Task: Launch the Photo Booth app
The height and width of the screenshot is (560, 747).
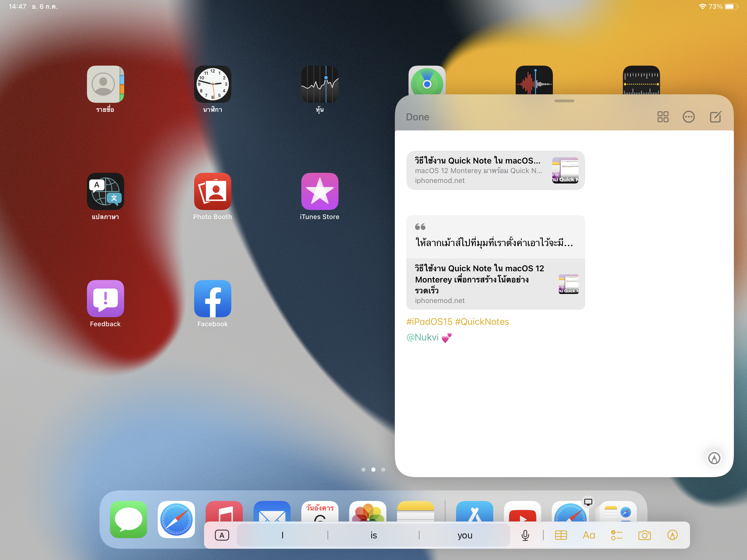Action: 212,191
